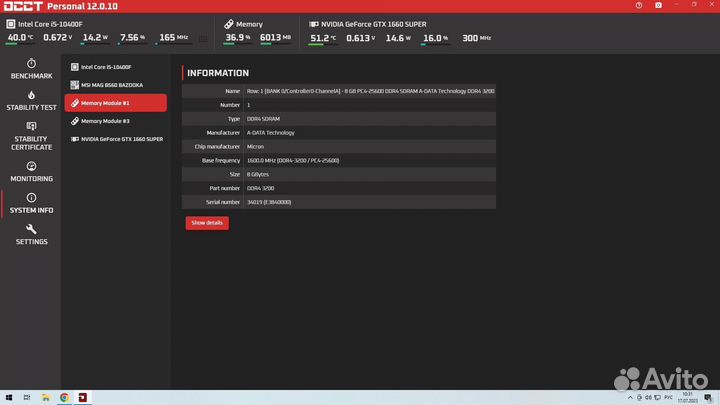Click the screenshot camera icon in title bar
The image size is (720, 405).
click(658, 5)
